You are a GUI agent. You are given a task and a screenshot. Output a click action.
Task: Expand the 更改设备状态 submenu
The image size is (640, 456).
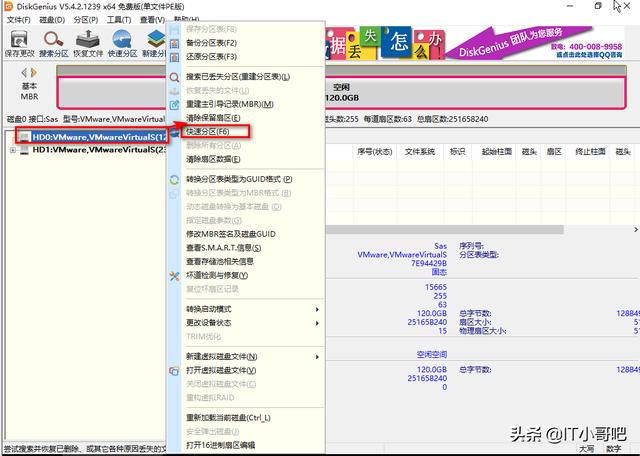pos(251,323)
